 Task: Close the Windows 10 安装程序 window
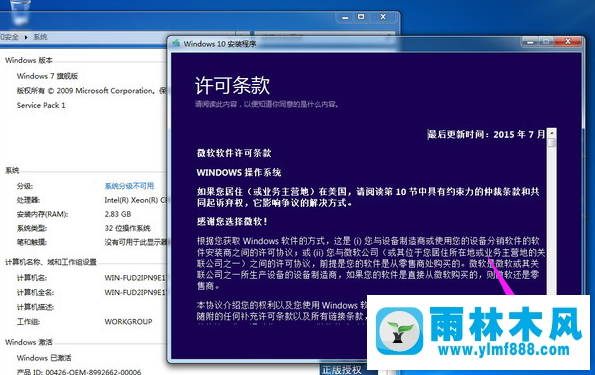(568, 41)
